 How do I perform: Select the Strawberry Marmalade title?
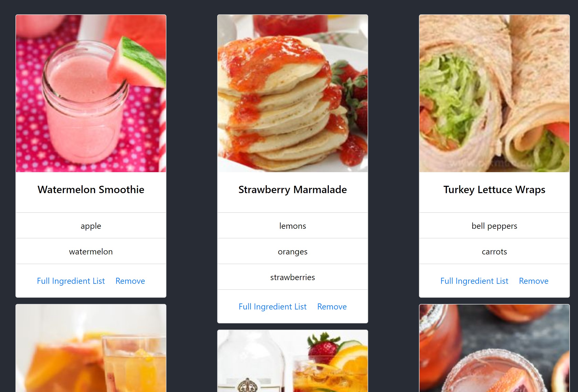(293, 189)
